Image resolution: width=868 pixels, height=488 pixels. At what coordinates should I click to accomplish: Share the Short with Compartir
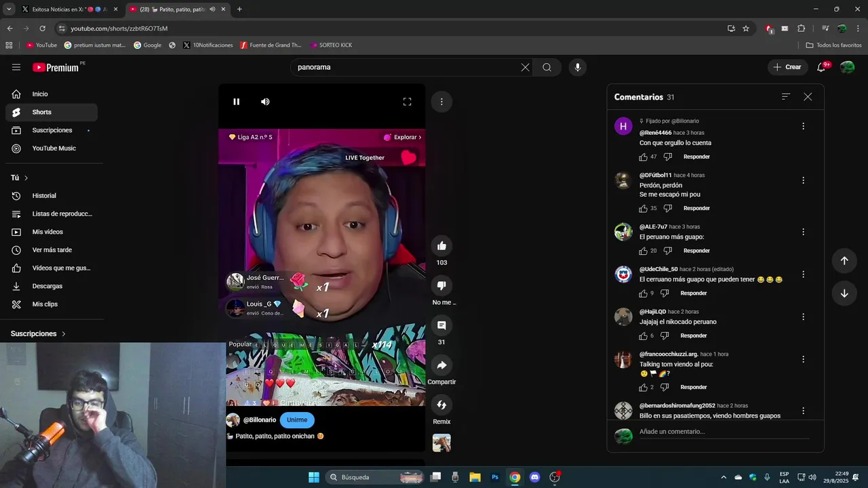441,365
